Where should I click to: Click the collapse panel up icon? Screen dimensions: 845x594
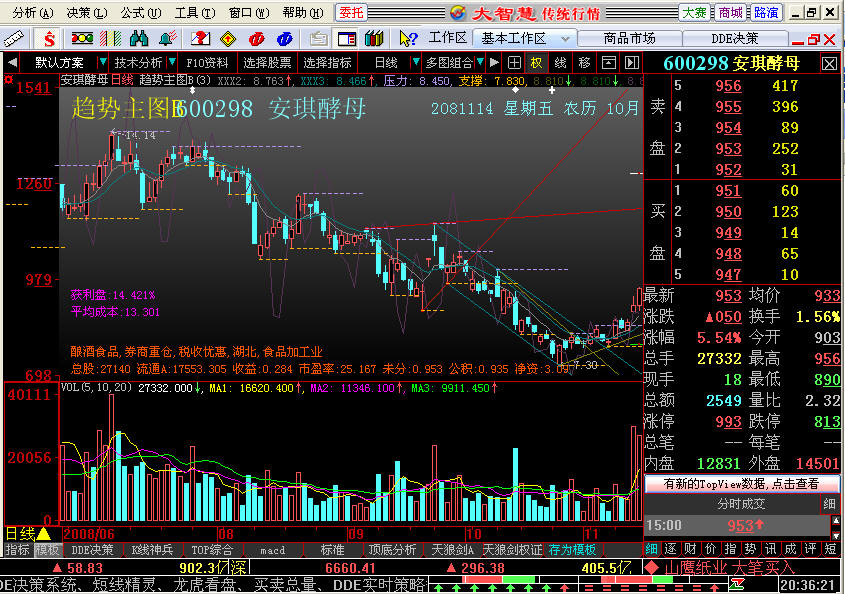pos(608,63)
